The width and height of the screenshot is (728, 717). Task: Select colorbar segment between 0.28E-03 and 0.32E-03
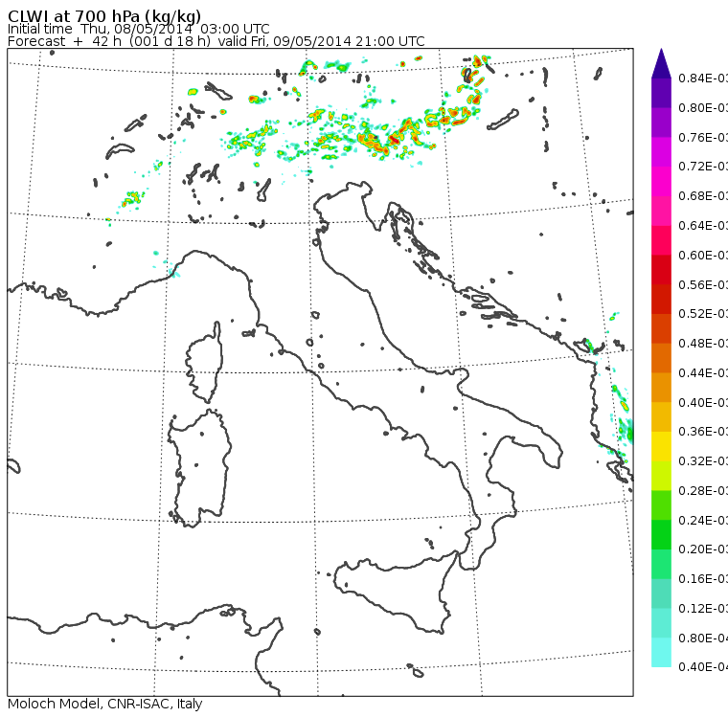tap(661, 476)
